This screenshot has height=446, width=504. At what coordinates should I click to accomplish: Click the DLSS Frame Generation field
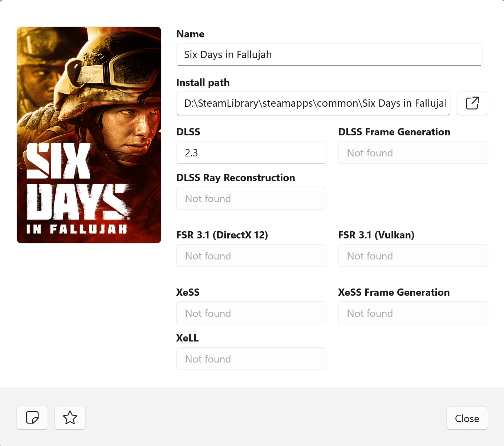(x=413, y=153)
